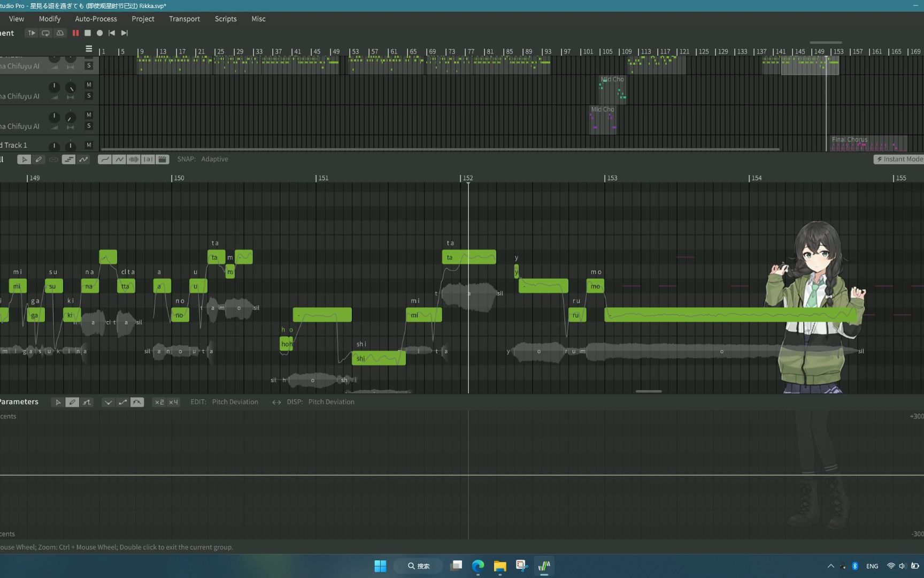Toggle the smooth pitch curve display button
Image resolution: width=924 pixels, height=578 pixels.
pyautogui.click(x=105, y=159)
